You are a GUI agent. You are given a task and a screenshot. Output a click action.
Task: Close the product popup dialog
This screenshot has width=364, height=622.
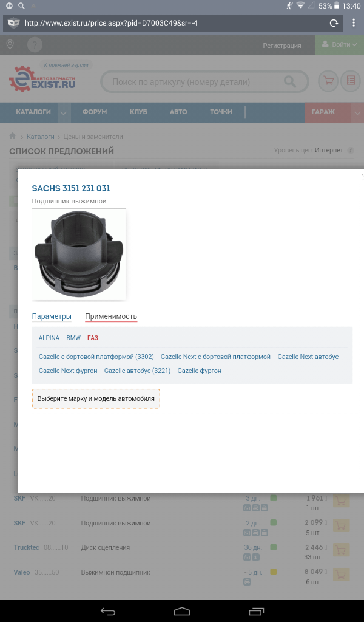click(x=362, y=177)
